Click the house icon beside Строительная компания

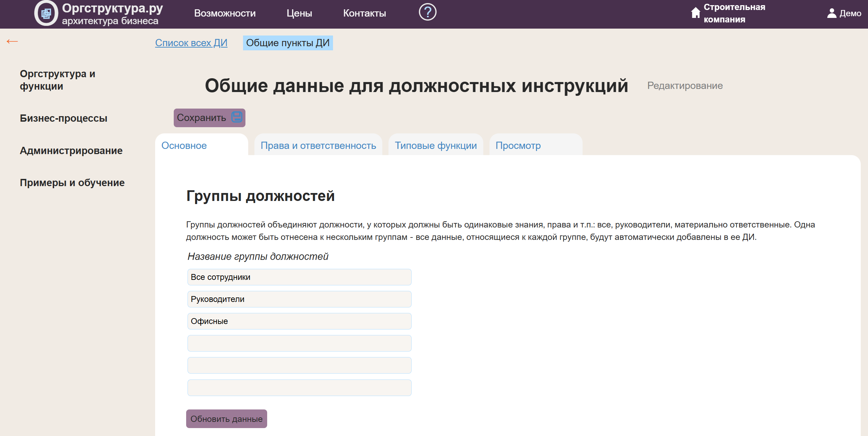click(x=696, y=13)
